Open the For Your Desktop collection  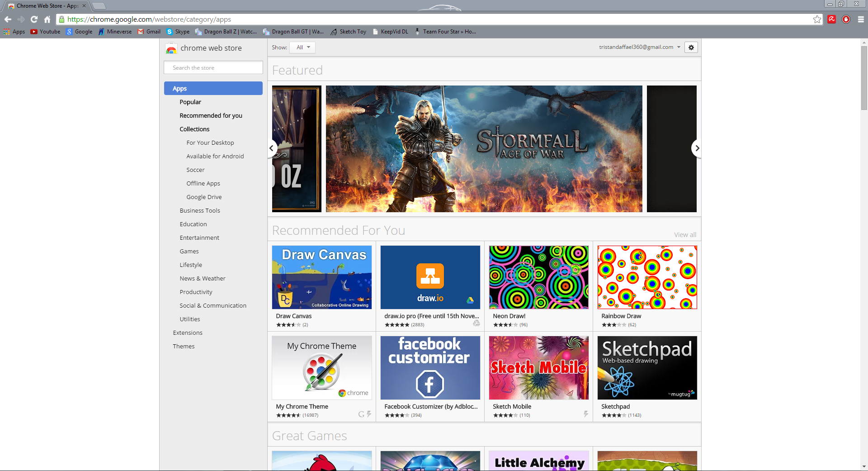pyautogui.click(x=210, y=143)
